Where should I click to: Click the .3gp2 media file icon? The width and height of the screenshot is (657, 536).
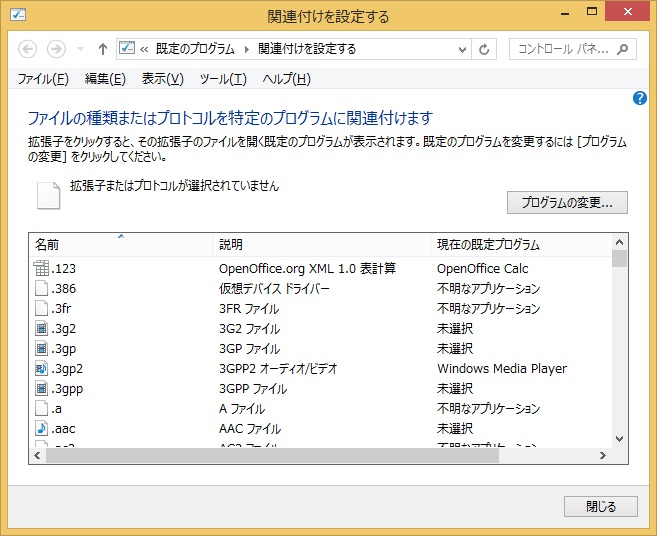coord(41,368)
